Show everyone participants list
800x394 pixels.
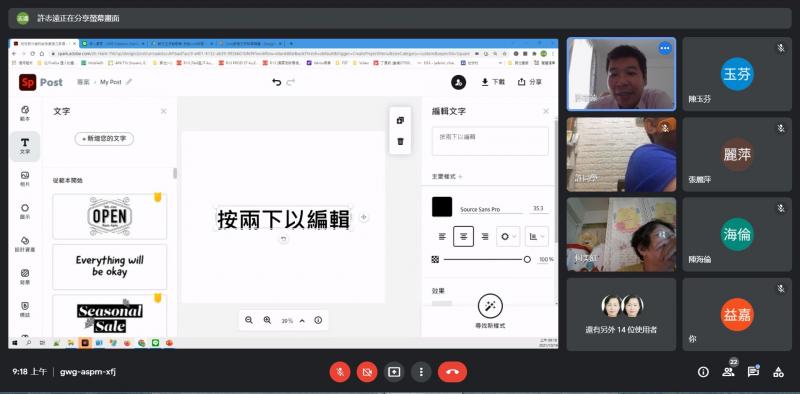click(x=728, y=372)
